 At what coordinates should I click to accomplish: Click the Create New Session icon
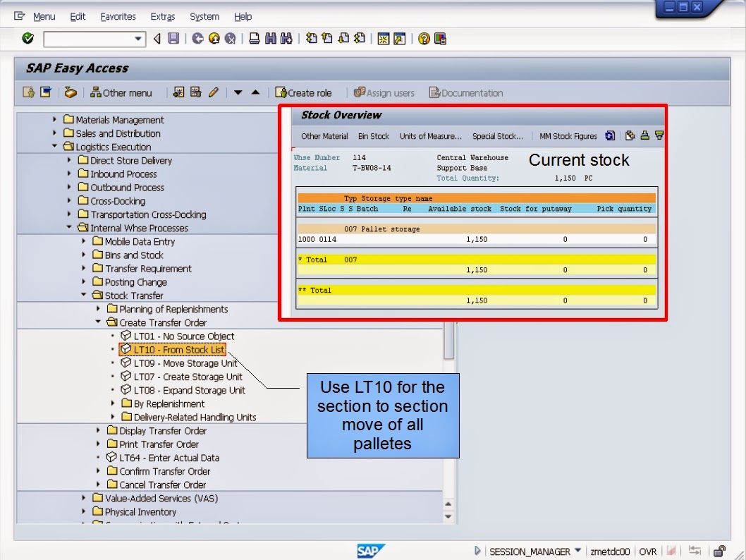pyautogui.click(x=383, y=39)
